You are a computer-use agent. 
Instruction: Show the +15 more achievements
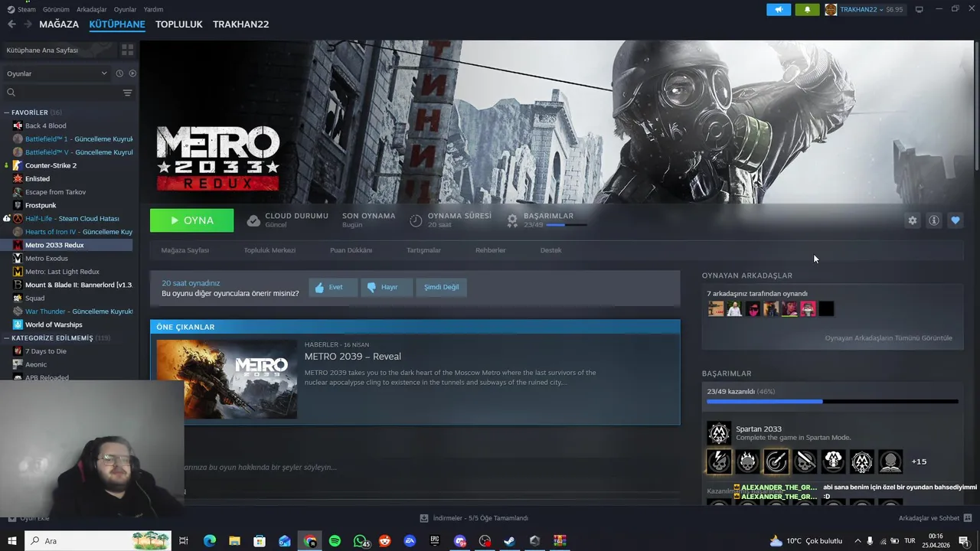pos(919,461)
